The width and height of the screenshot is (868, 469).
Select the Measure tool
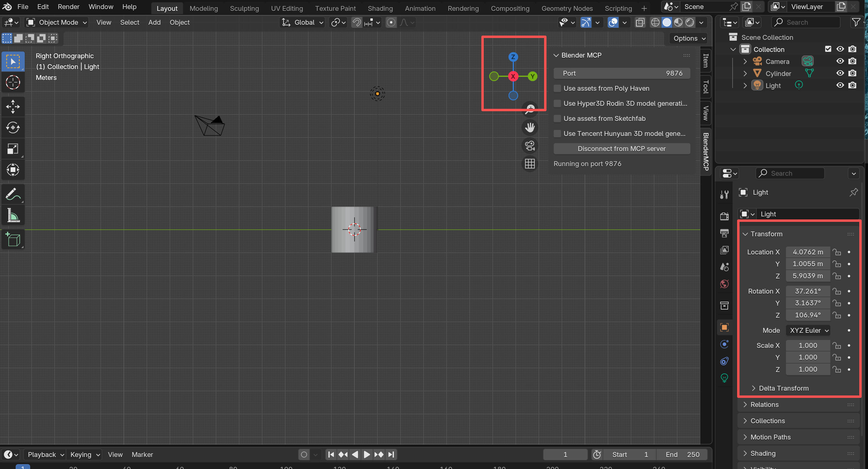13,215
